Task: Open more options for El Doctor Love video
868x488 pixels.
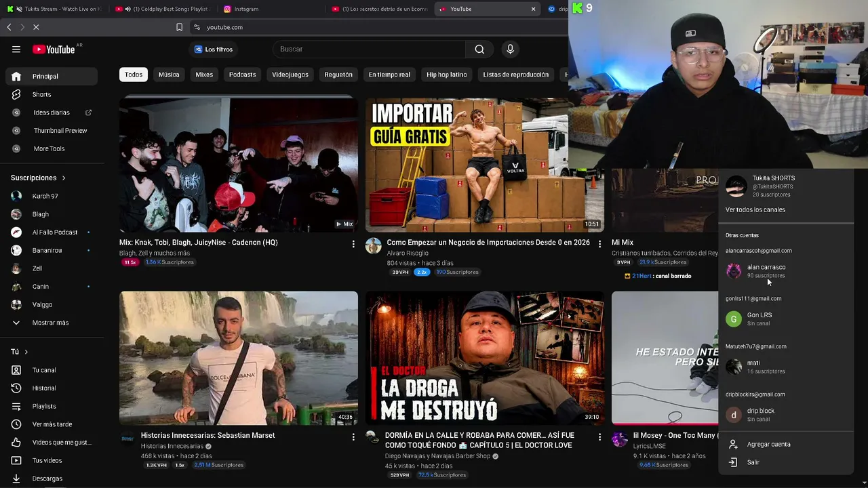Action: point(599,437)
